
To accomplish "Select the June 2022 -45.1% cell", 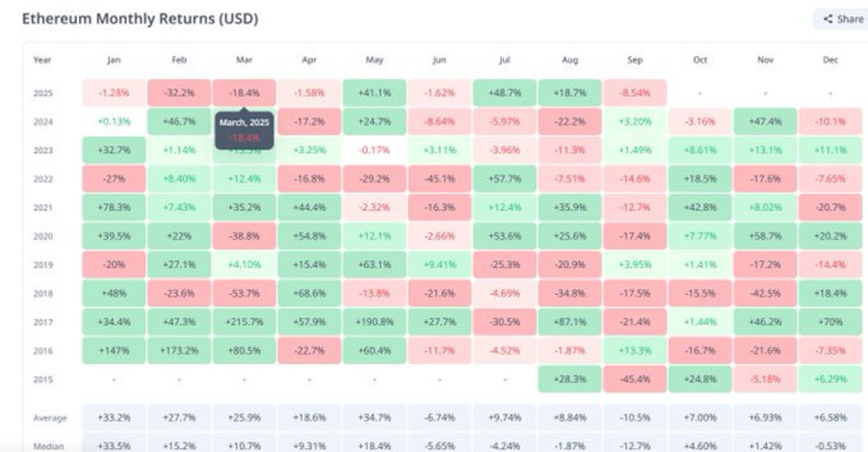I will tap(439, 179).
